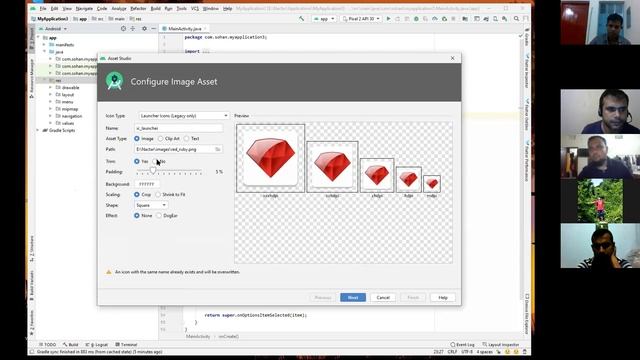Select Image asset type
The image size is (640, 360).
137,139
